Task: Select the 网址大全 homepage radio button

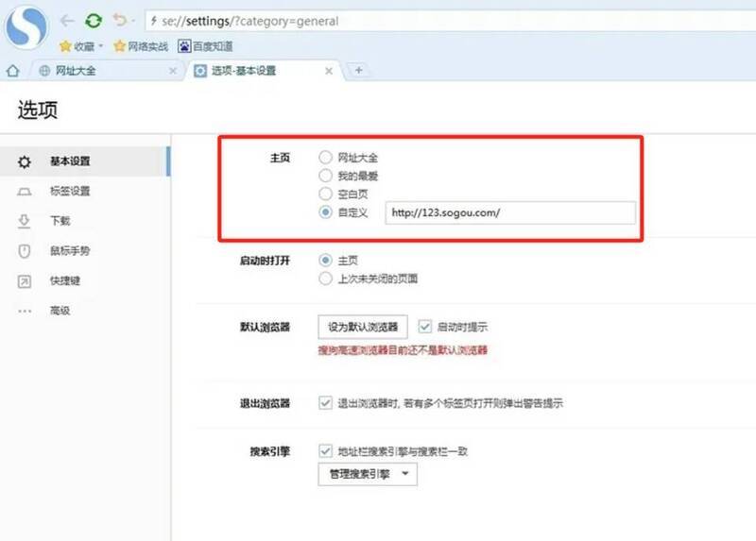Action: click(325, 157)
